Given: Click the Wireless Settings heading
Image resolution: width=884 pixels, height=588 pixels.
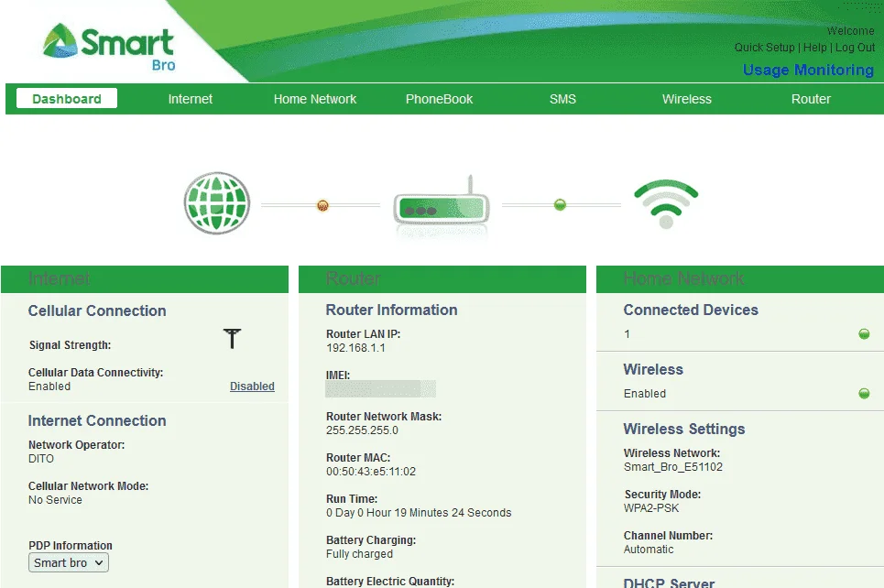Looking at the screenshot, I should point(684,429).
